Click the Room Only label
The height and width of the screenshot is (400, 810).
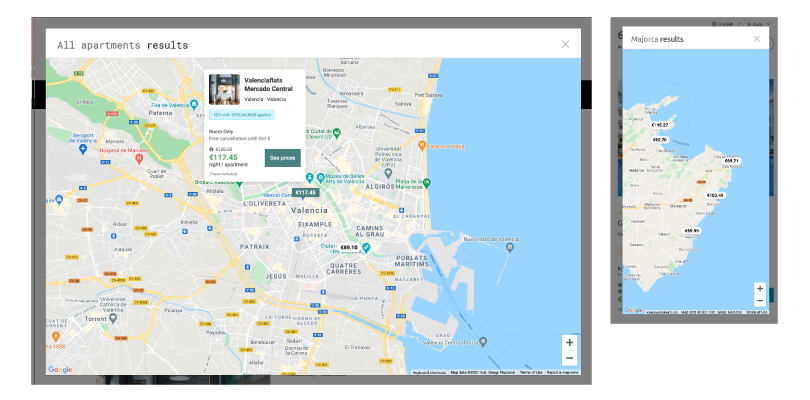[x=221, y=132]
